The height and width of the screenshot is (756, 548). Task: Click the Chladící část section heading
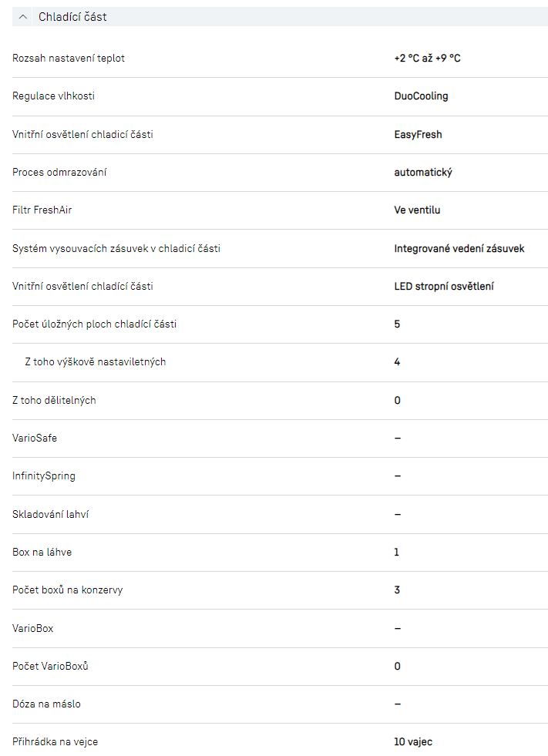point(72,17)
